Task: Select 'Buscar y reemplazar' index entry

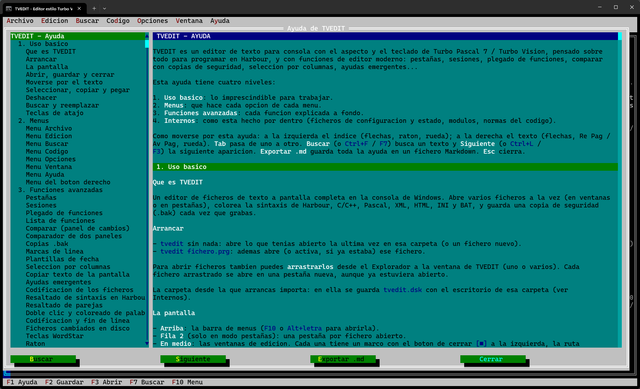Action: (62, 105)
